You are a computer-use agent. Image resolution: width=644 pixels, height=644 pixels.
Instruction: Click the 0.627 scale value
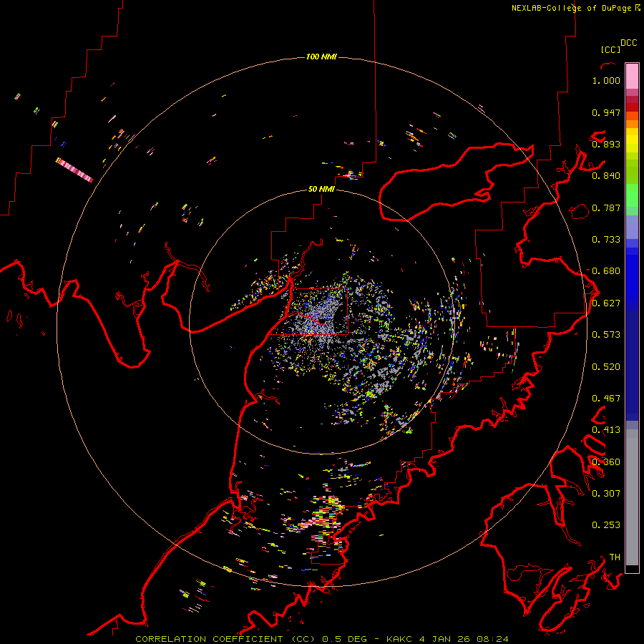(606, 303)
